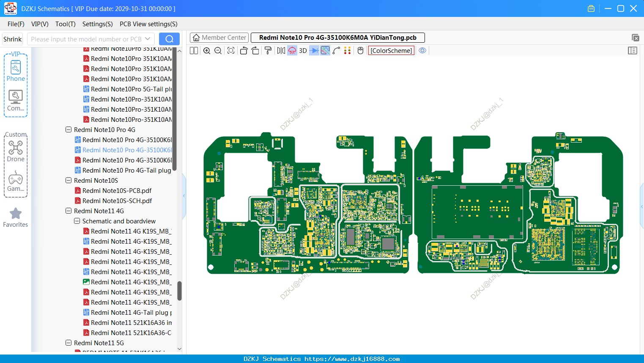Click the blue search button
The image size is (644, 363).
tap(169, 39)
